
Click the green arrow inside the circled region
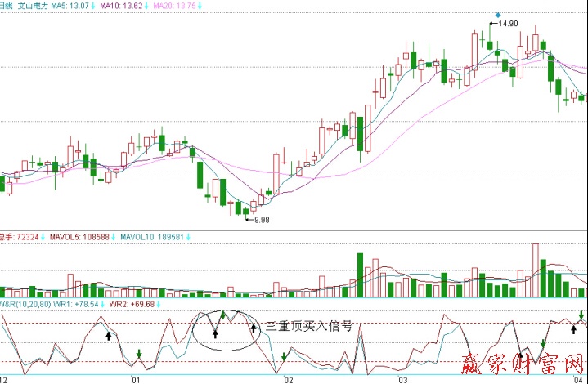pyautogui.click(x=222, y=315)
